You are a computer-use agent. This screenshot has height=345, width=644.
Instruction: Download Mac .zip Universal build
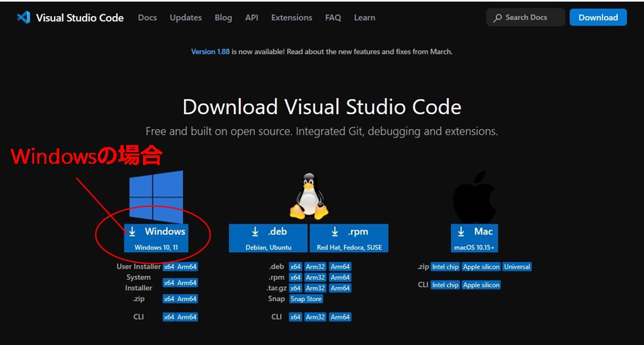coord(517,267)
